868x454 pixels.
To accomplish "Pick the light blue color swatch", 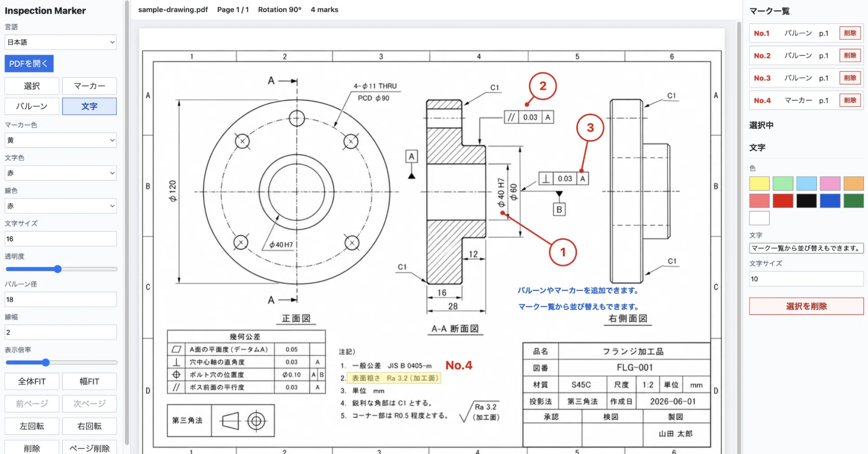I will (806, 183).
